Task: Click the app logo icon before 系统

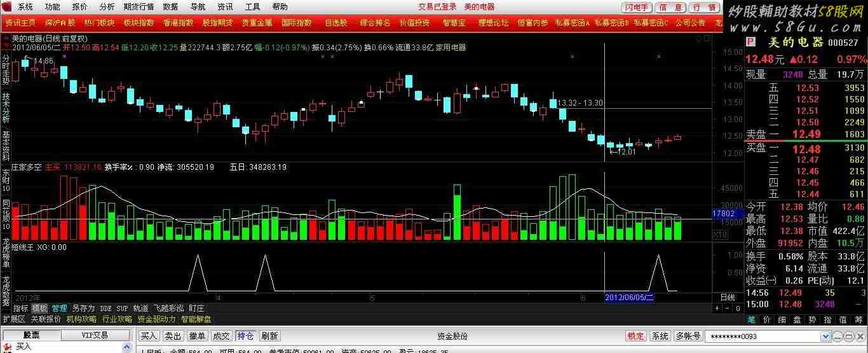Action: pyautogui.click(x=7, y=7)
